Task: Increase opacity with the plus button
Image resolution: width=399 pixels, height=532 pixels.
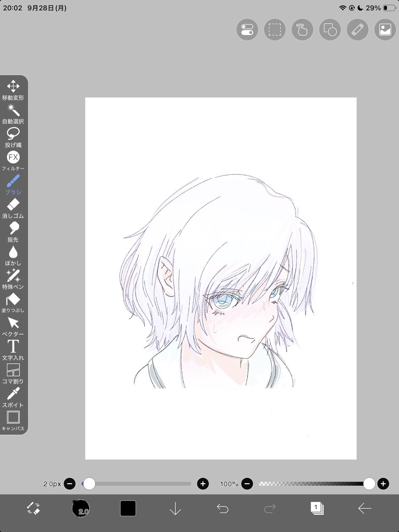Action: (384, 484)
